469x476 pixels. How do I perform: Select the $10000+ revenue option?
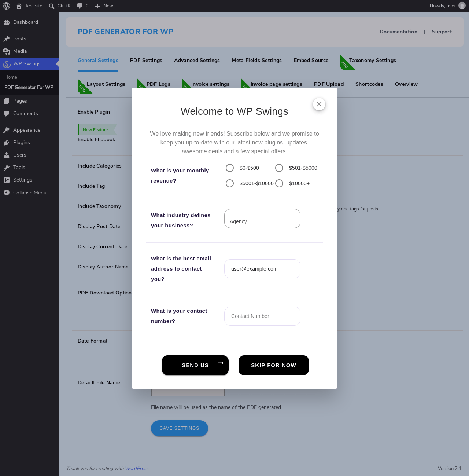pyautogui.click(x=279, y=183)
